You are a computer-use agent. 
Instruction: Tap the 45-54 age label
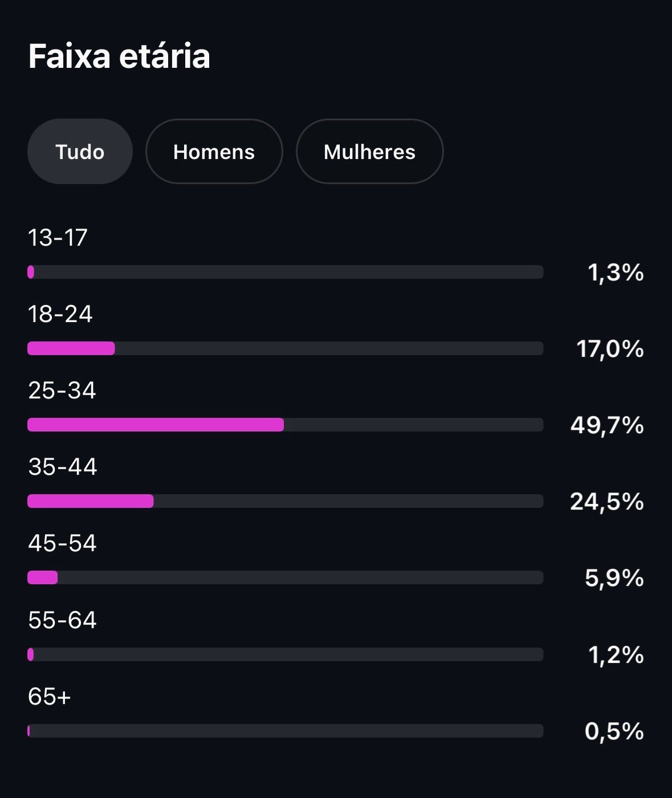[x=62, y=543]
